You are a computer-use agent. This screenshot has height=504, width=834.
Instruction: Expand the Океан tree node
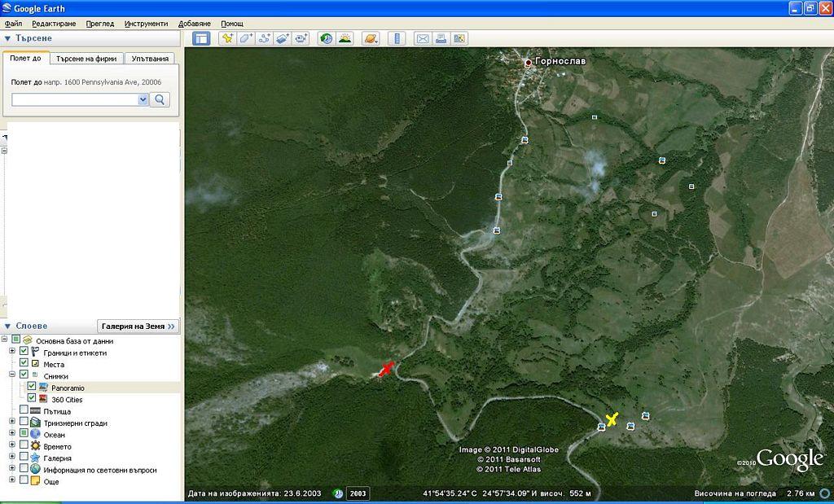click(x=12, y=433)
